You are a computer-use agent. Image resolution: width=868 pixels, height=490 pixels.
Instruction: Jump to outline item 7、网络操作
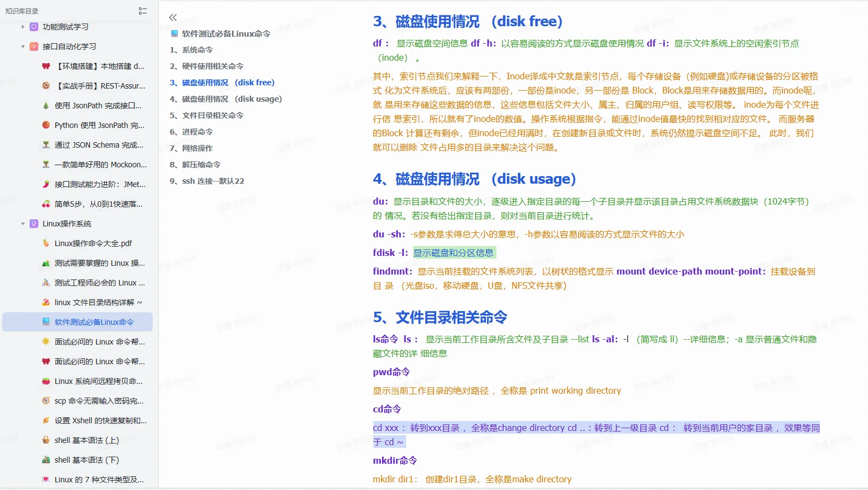coord(191,148)
